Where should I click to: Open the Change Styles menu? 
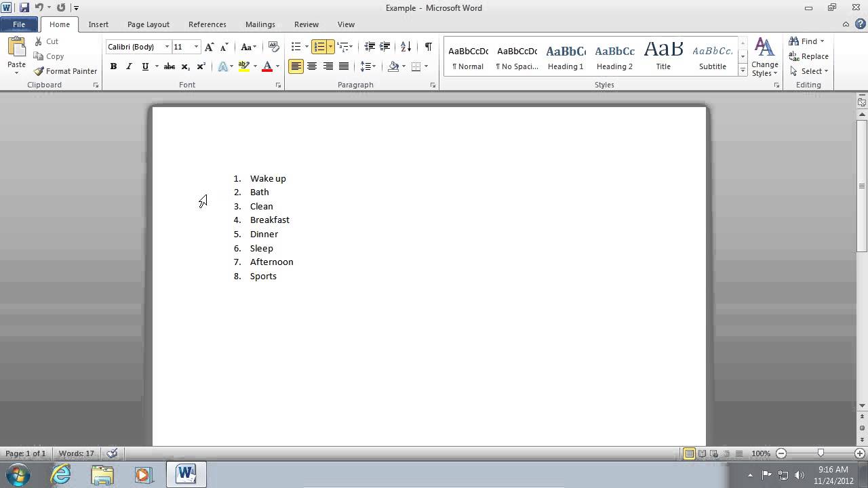click(765, 57)
